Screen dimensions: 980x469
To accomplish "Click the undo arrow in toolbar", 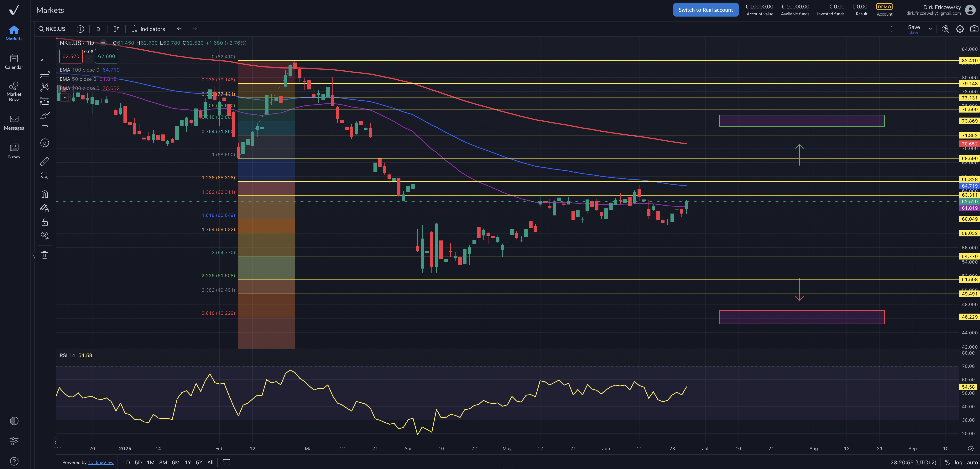I will (180, 29).
